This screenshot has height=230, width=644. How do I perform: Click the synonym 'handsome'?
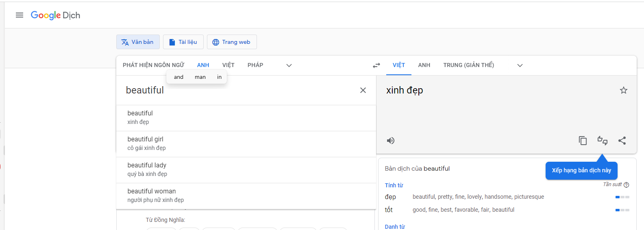pyautogui.click(x=498, y=197)
